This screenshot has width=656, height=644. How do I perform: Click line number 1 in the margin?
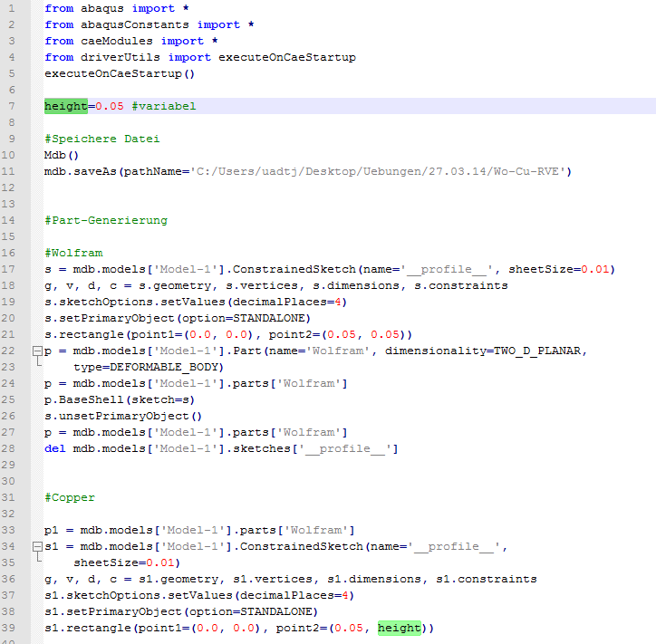pos(11,8)
